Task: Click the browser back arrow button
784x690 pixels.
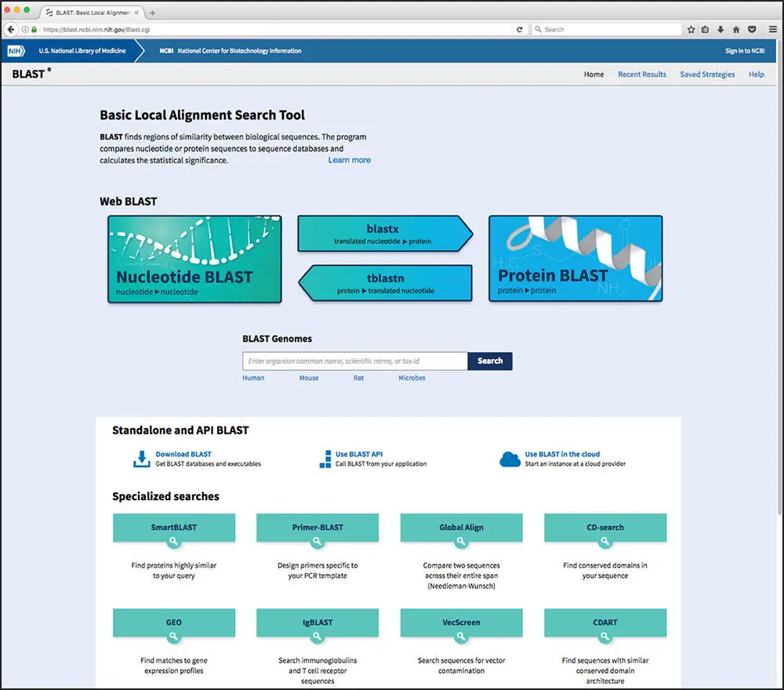Action: tap(10, 30)
